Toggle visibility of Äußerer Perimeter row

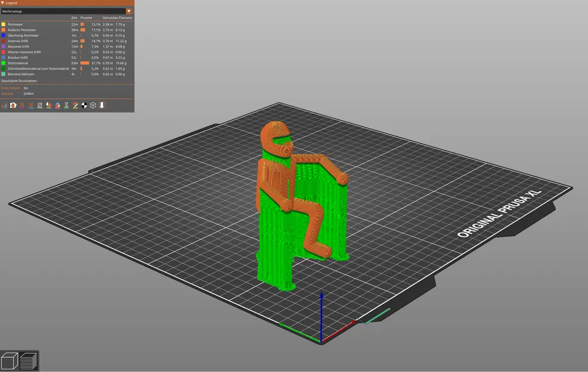67,30
